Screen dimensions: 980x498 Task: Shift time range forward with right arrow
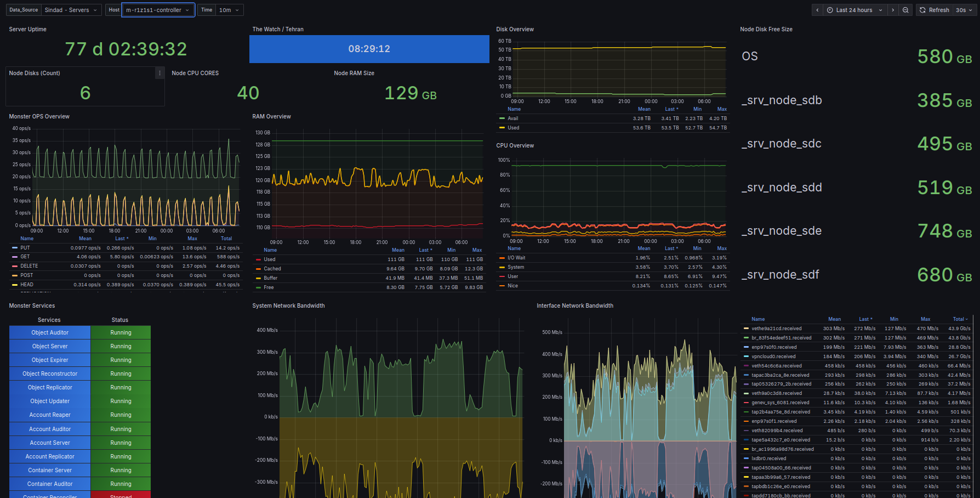pos(893,10)
